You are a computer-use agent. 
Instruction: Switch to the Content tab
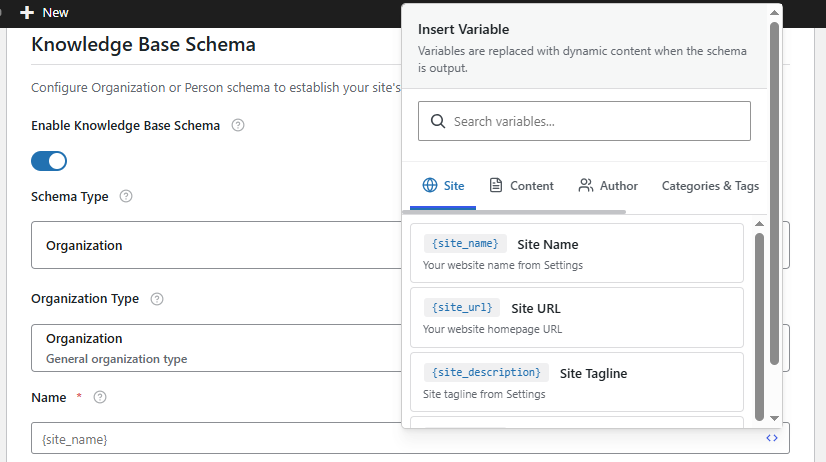pos(521,186)
